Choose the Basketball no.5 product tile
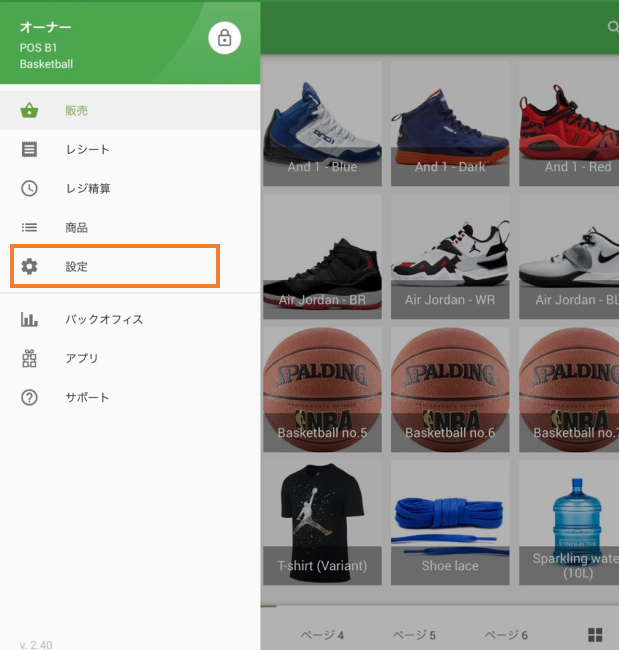 tap(322, 389)
